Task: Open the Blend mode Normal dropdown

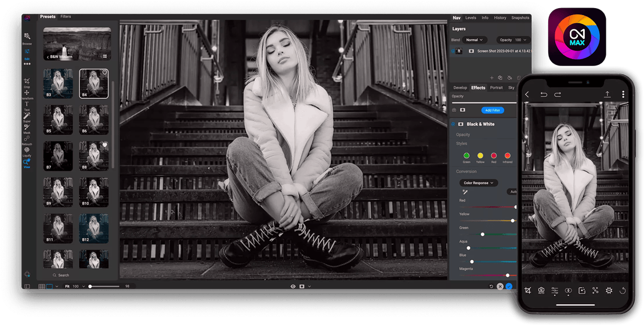Action: pyautogui.click(x=474, y=40)
